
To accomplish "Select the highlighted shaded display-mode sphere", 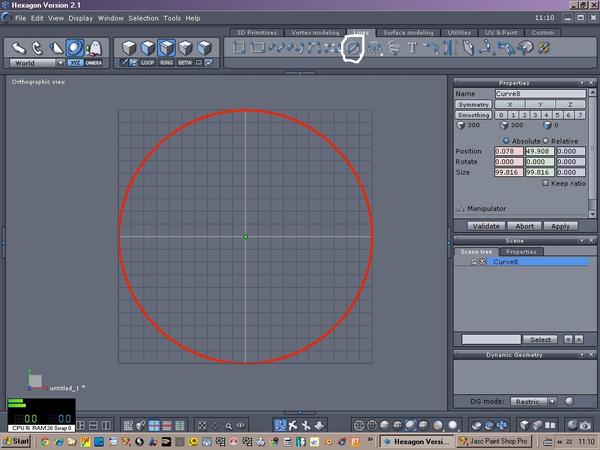I will point(410,425).
